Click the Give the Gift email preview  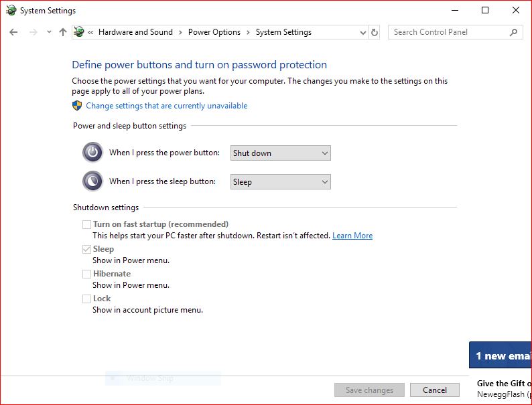pyautogui.click(x=504, y=389)
